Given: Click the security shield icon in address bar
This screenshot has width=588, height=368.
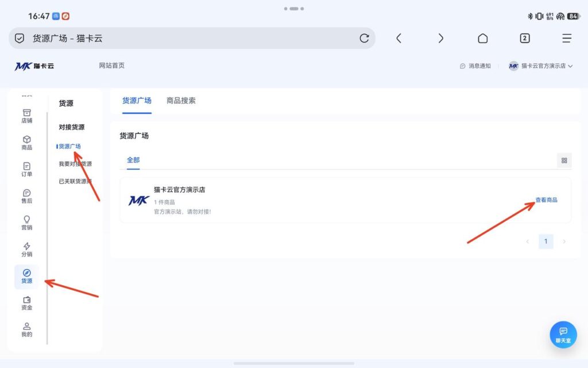Looking at the screenshot, I should coord(20,39).
